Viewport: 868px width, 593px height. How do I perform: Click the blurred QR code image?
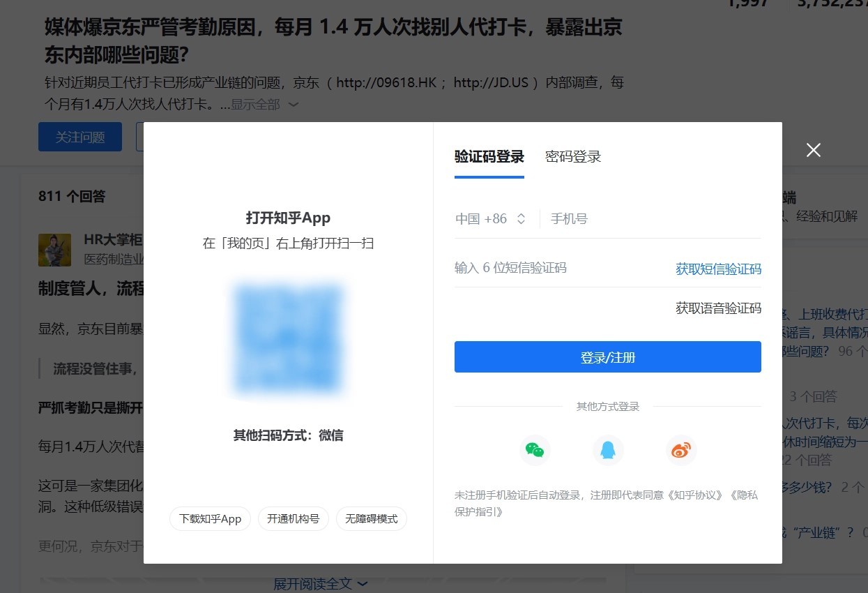point(288,338)
